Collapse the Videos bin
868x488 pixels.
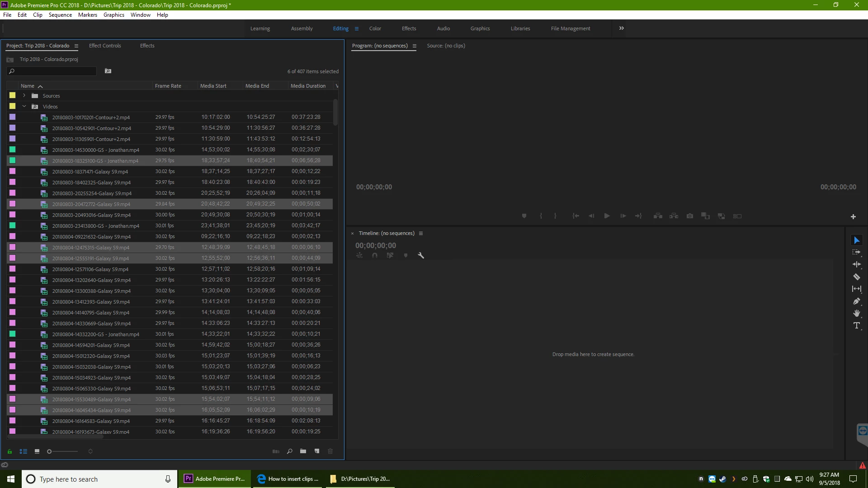(x=24, y=107)
